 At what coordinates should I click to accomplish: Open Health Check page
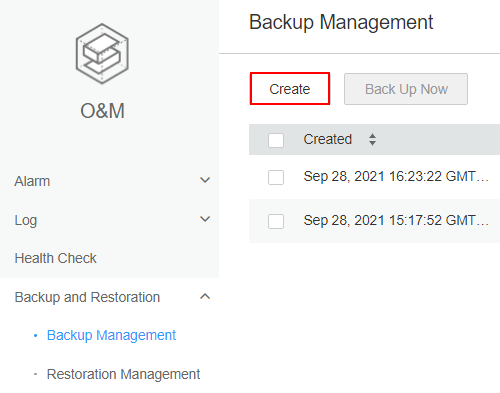tap(55, 258)
